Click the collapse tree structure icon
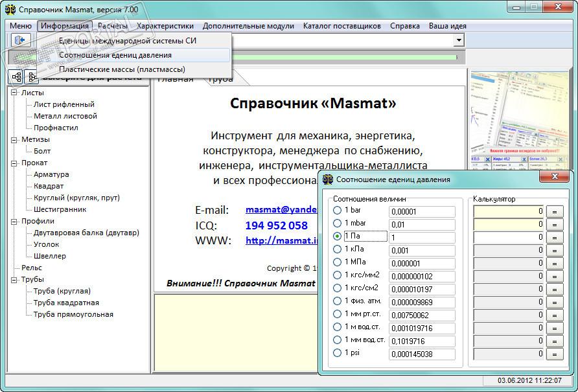 click(31, 77)
